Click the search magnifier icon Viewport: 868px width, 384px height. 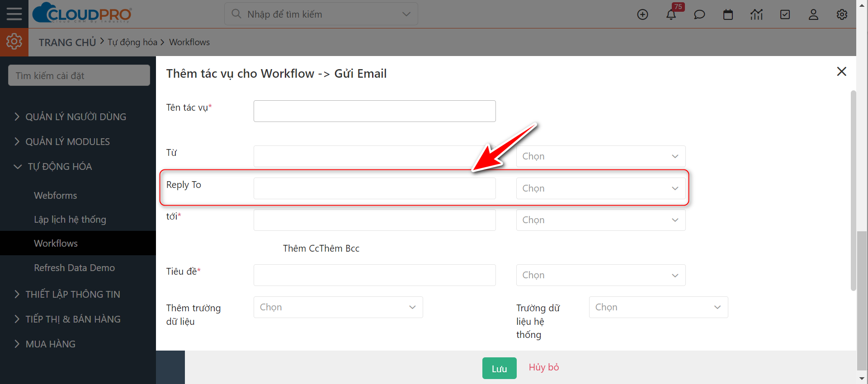[x=236, y=14]
